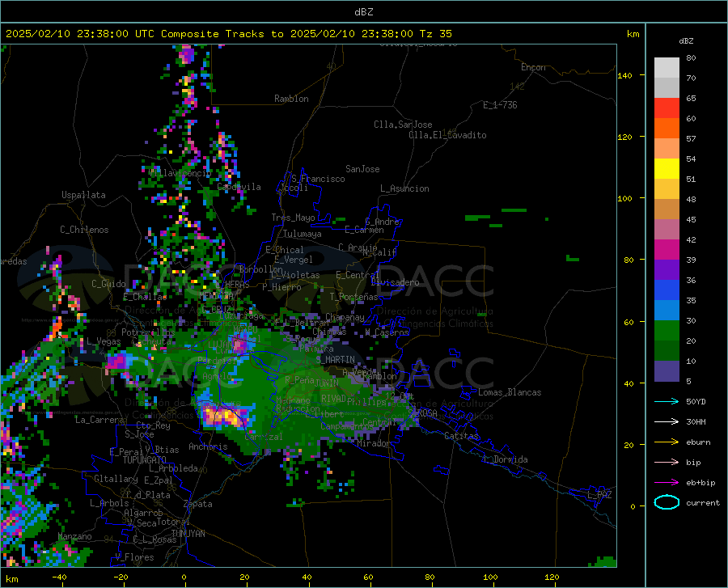This screenshot has height=588, width=728.
Task: Click the 'V_Flores' map label
Action: coord(134,557)
